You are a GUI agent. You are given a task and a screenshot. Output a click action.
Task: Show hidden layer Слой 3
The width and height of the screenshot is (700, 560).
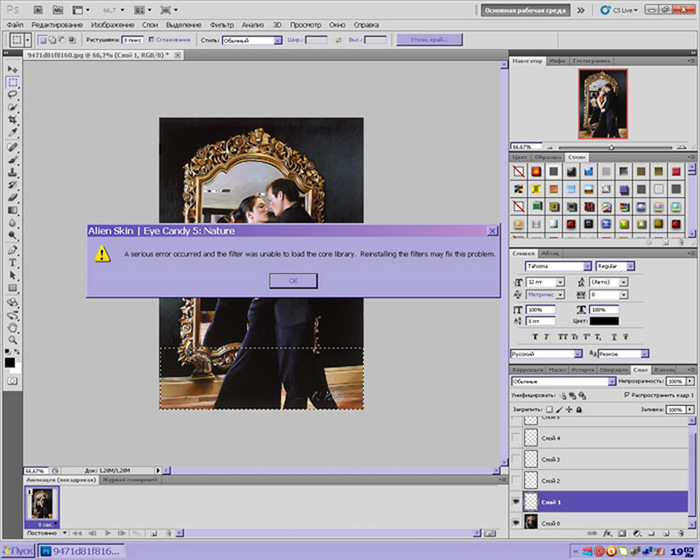516,459
